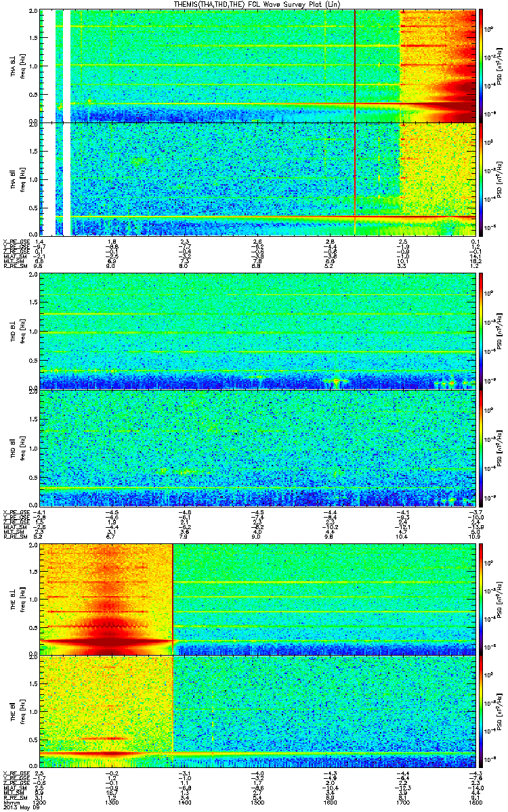This screenshot has width=508, height=812.
Task: Click the 'THD B⊥ freq [Hz]' axis label
Action: pyautogui.click(x=16, y=332)
